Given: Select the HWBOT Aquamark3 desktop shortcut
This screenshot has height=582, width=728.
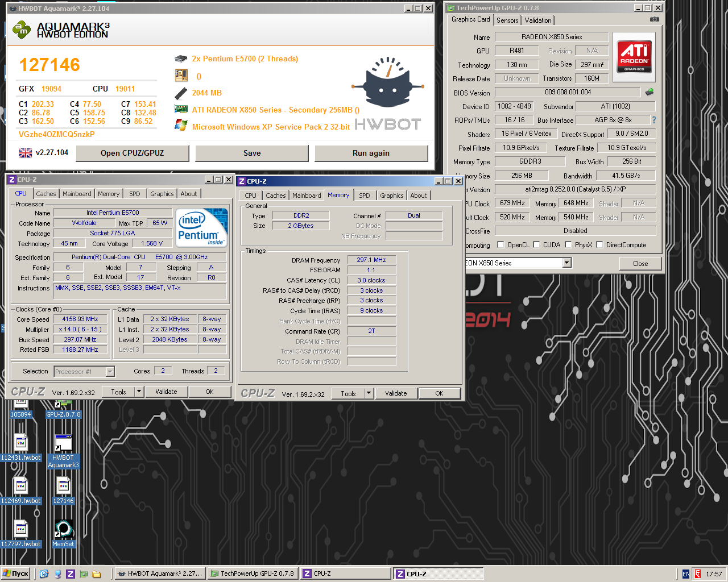Looking at the screenshot, I should (63, 451).
